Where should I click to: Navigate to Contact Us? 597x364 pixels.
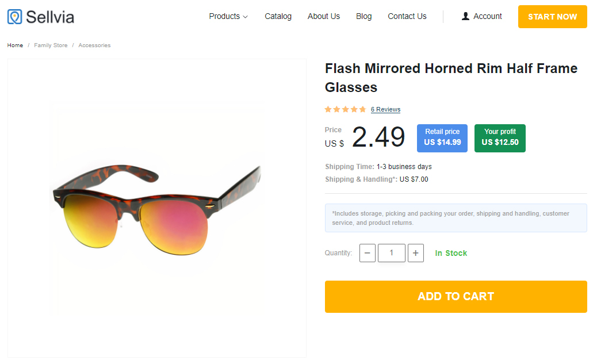click(407, 16)
